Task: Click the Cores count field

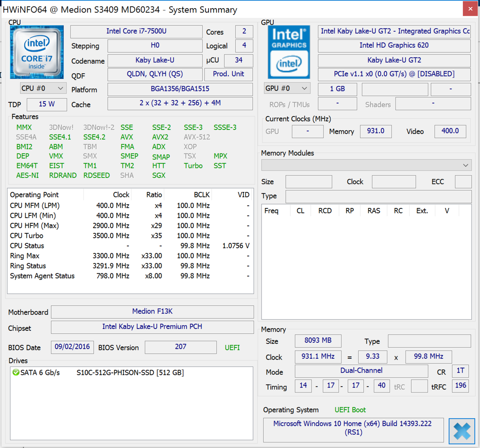Action: point(244,31)
